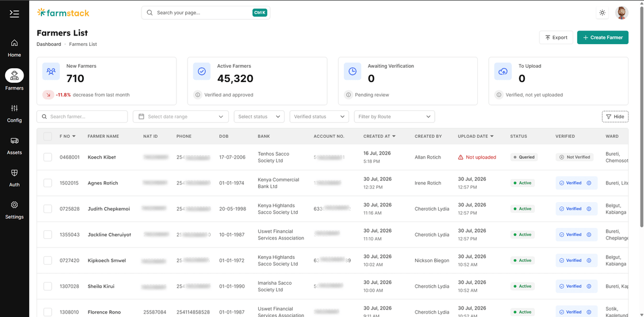644x317 pixels.
Task: Click the Export button
Action: click(556, 37)
